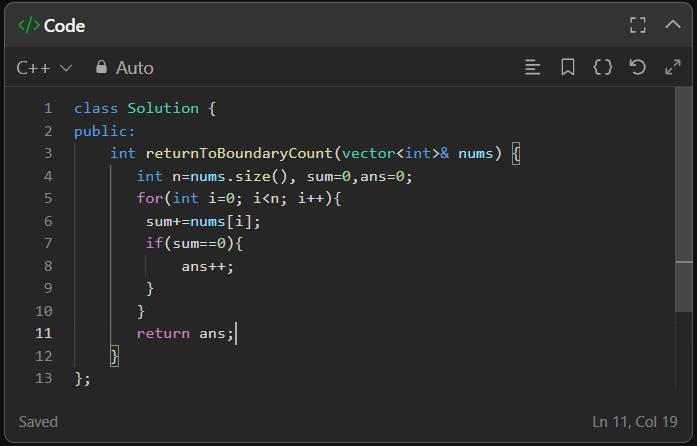Image resolution: width=697 pixels, height=446 pixels.
Task: Click the Ln 11, Col 19 indicator
Action: [634, 422]
